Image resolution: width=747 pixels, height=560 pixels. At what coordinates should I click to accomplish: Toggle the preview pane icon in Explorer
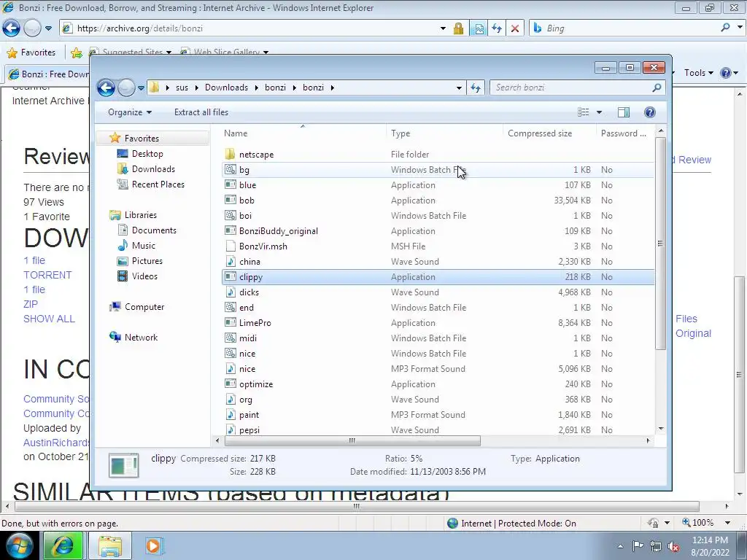(x=623, y=112)
